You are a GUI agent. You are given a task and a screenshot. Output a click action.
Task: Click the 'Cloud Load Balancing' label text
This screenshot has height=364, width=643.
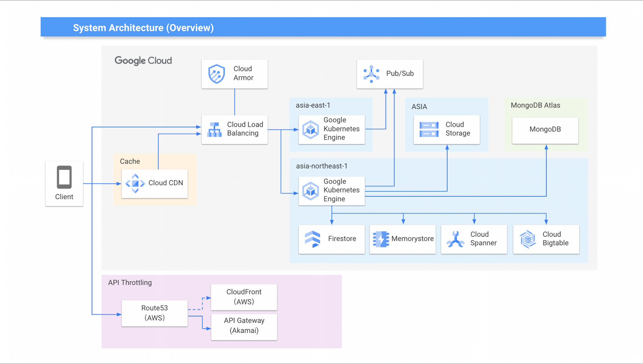(245, 129)
